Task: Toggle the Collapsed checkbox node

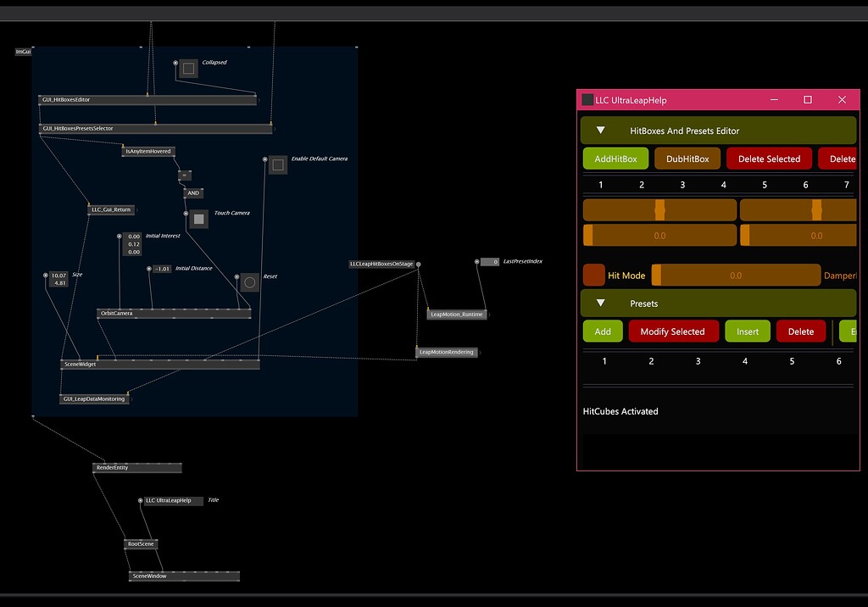Action: [x=188, y=69]
